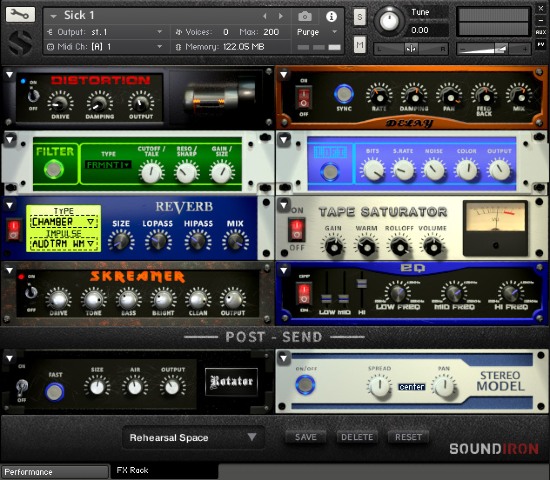Viewport: 550px width, 480px height.
Task: Open the instrument info icon
Action: pos(331,16)
